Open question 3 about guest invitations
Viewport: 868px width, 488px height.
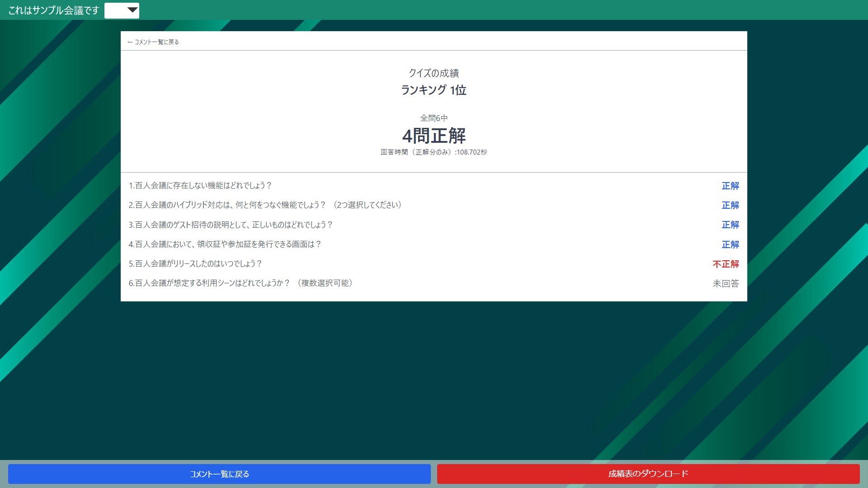[231, 225]
